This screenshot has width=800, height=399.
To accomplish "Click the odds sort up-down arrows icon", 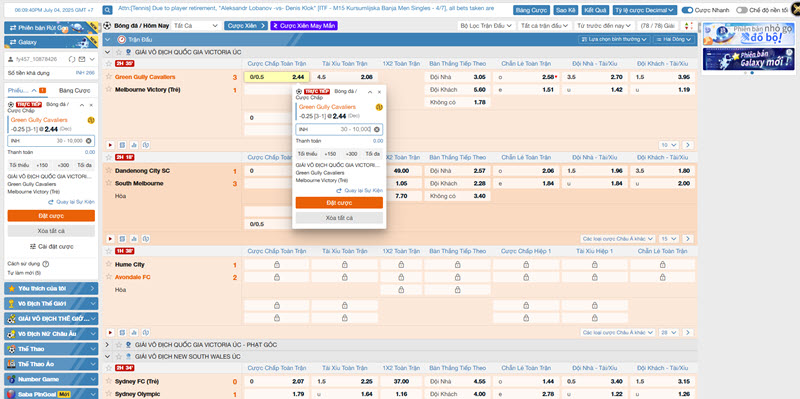I will [x=689, y=26].
